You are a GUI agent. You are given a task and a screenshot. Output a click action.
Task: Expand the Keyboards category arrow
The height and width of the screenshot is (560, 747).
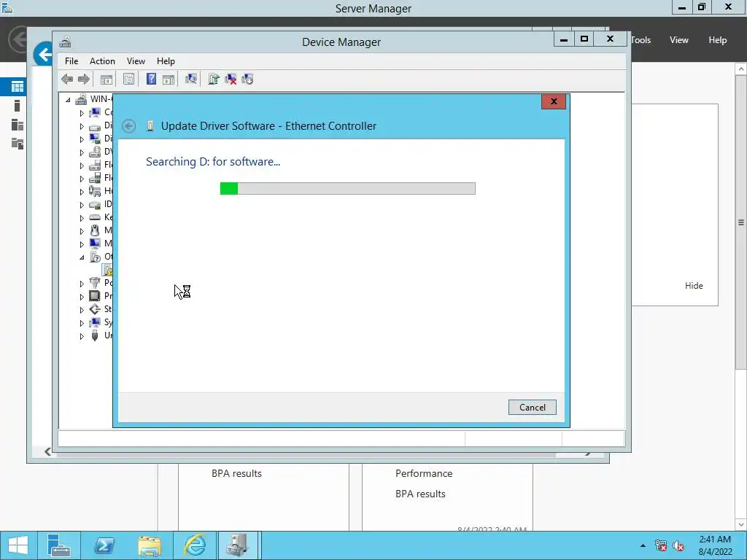coord(82,217)
